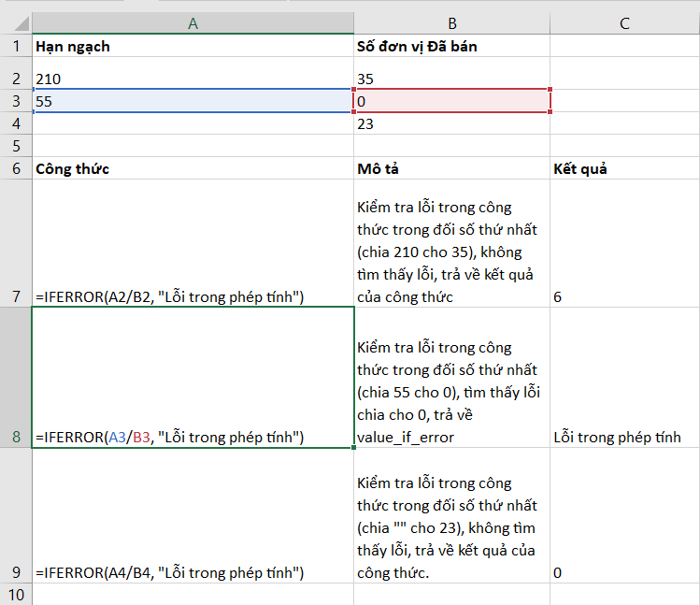
Task: Select row 3 header
Action: pos(16,101)
